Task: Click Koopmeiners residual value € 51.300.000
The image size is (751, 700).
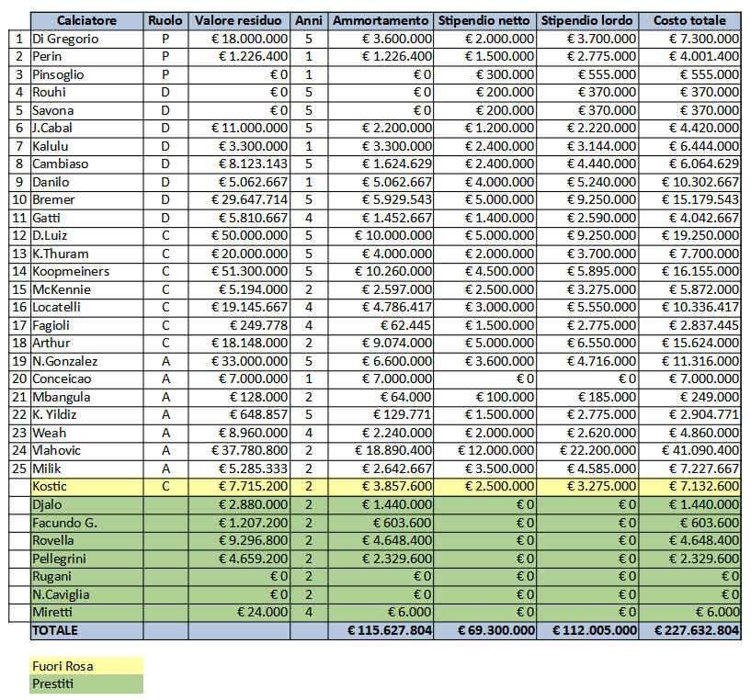Action: pos(239,272)
